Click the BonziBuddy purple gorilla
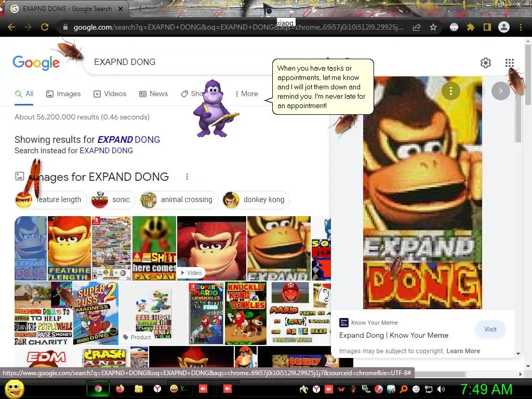532x399 pixels. [215, 109]
